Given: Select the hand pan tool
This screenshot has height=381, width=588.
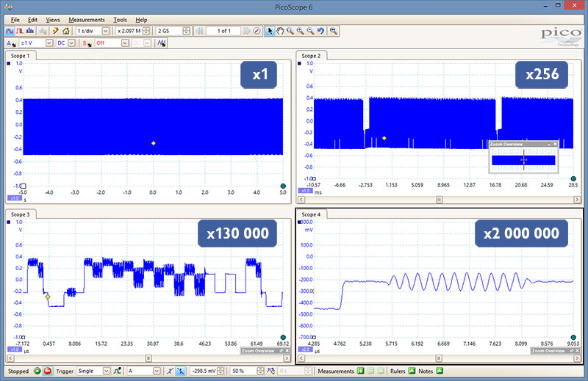Looking at the screenshot, I should click(x=280, y=31).
